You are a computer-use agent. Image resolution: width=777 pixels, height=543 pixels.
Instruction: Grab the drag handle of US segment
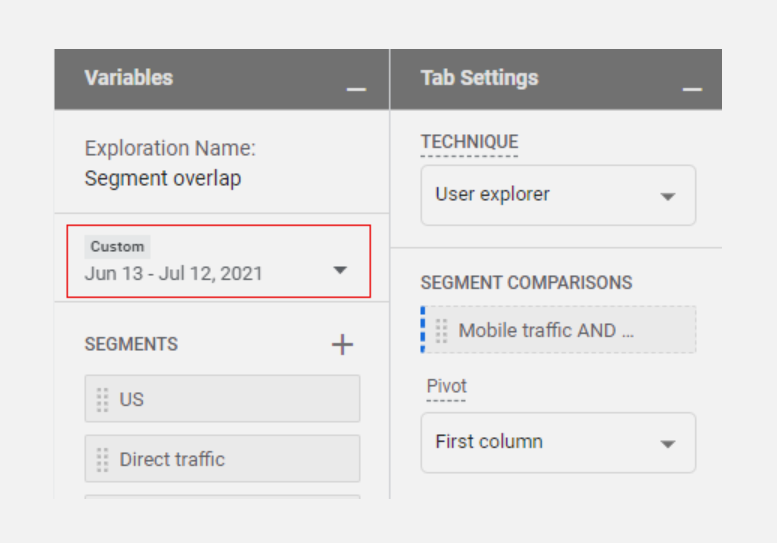tap(103, 399)
